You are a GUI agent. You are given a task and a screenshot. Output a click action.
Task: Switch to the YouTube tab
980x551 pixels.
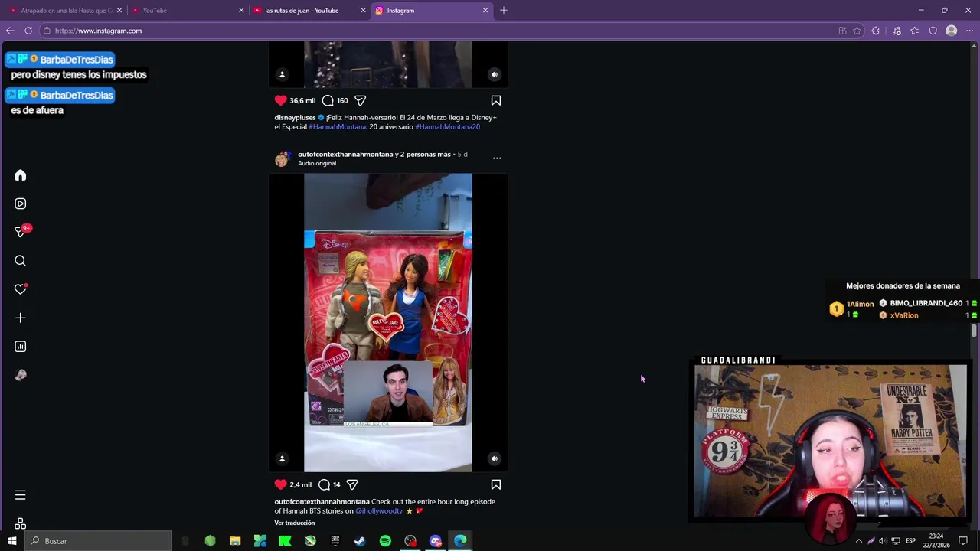[188, 11]
